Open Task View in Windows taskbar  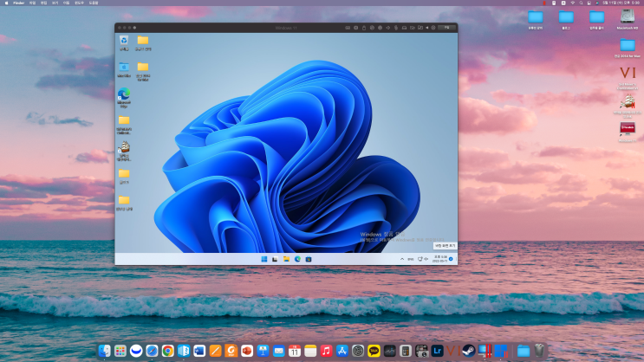point(275,259)
